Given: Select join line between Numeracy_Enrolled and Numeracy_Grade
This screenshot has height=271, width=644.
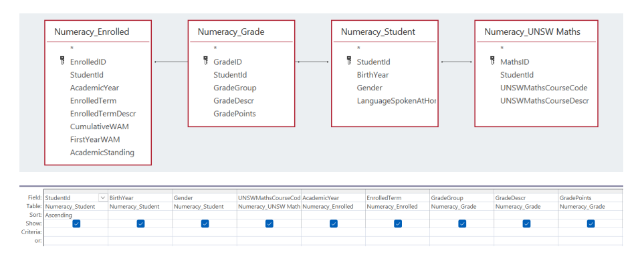Looking at the screenshot, I should point(170,62).
